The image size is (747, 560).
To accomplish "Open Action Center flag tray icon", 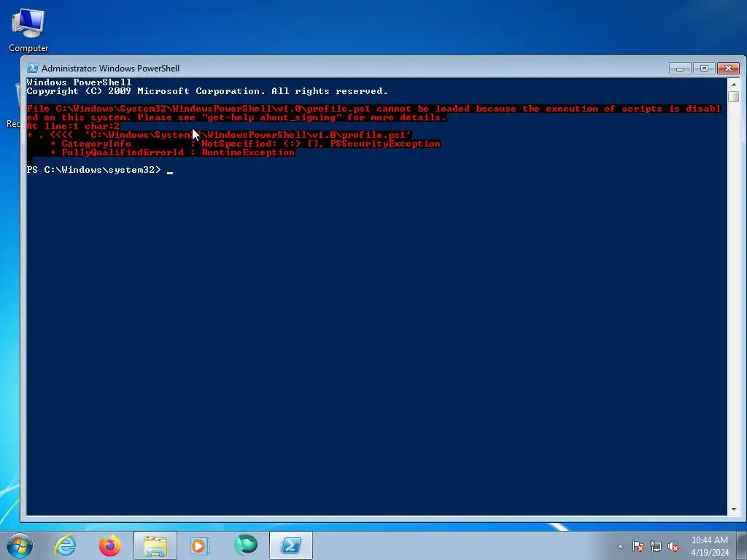I will (x=638, y=546).
